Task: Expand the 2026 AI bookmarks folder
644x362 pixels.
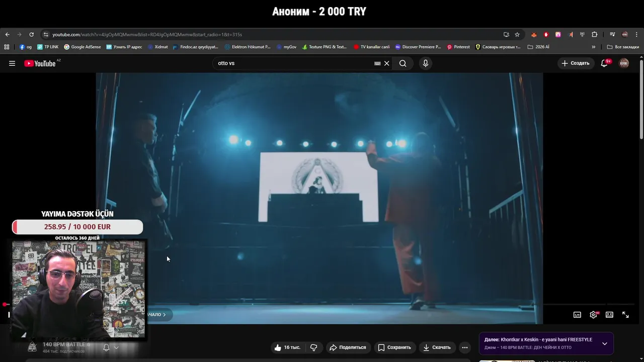Action: [538, 47]
